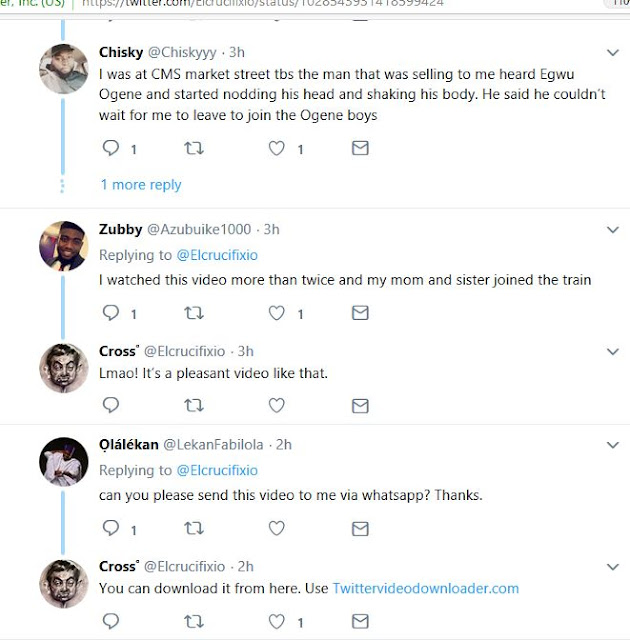Screen dimensions: 630x640
Task: Open the Twittervideodownloader.com link
Action: tap(425, 589)
